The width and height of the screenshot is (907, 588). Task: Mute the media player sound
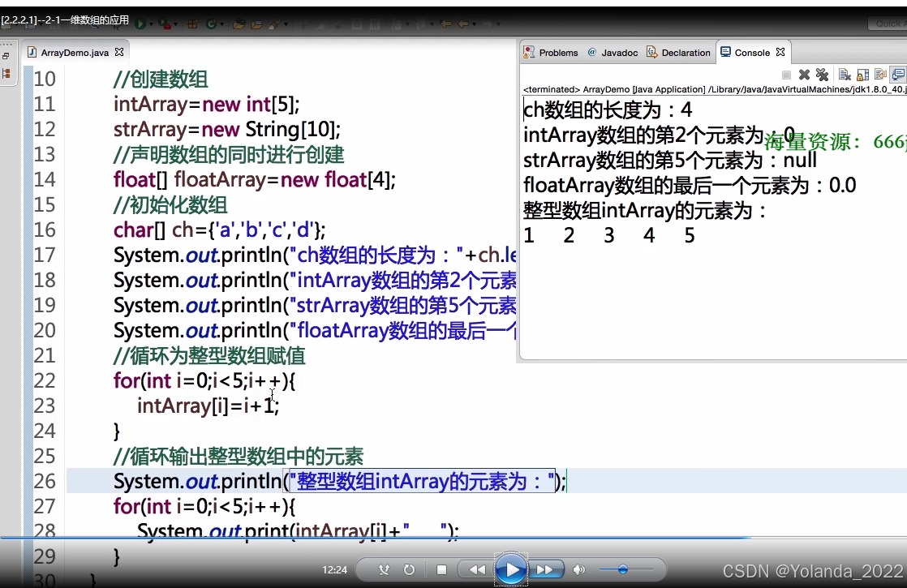click(x=578, y=569)
